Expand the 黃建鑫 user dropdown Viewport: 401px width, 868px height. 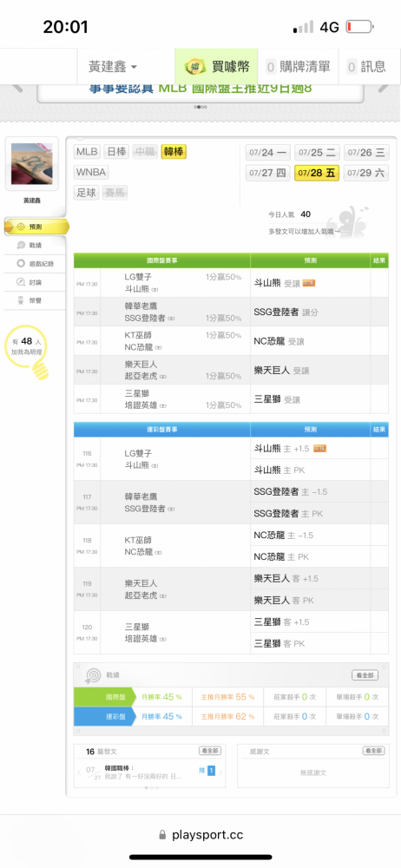(x=113, y=67)
